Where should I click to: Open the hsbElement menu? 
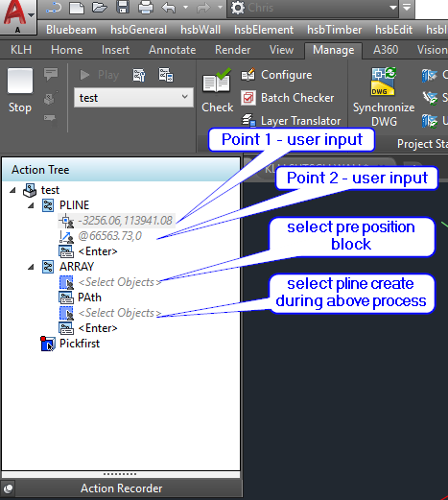pyautogui.click(x=264, y=30)
